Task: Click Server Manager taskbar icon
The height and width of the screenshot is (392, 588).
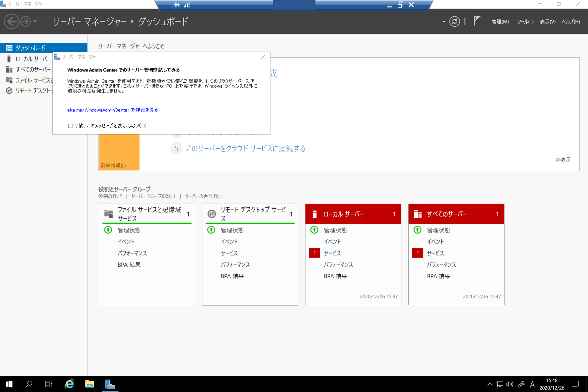Action: click(x=110, y=384)
